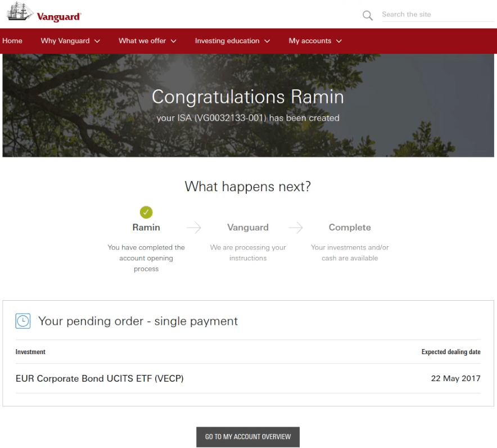Expand the Why Vanguard dropdown
Image resolution: width=497 pixels, height=448 pixels.
pyautogui.click(x=70, y=40)
